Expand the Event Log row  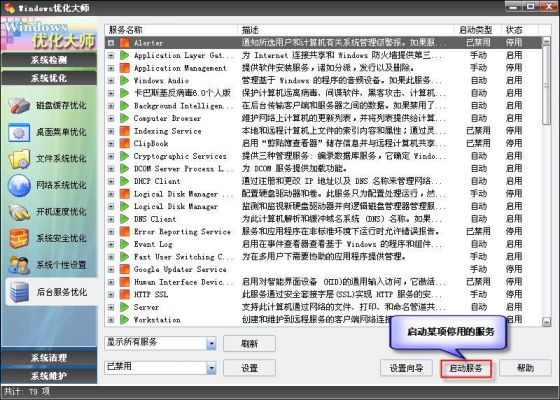[111, 244]
